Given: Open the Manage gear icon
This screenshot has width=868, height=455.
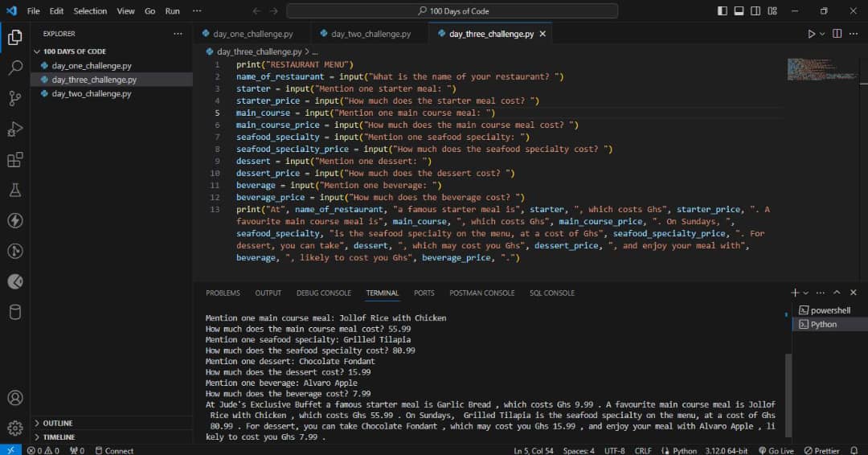Looking at the screenshot, I should 15,428.
